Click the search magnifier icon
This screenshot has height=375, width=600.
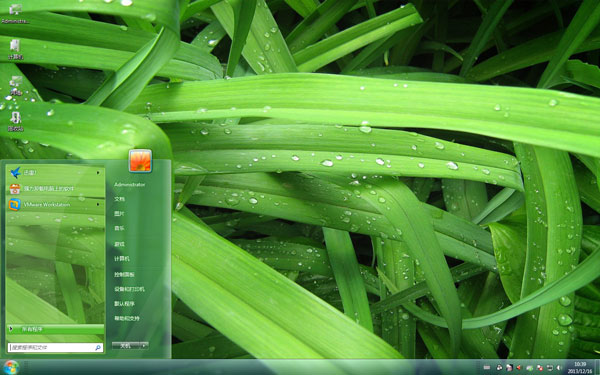(x=98, y=347)
